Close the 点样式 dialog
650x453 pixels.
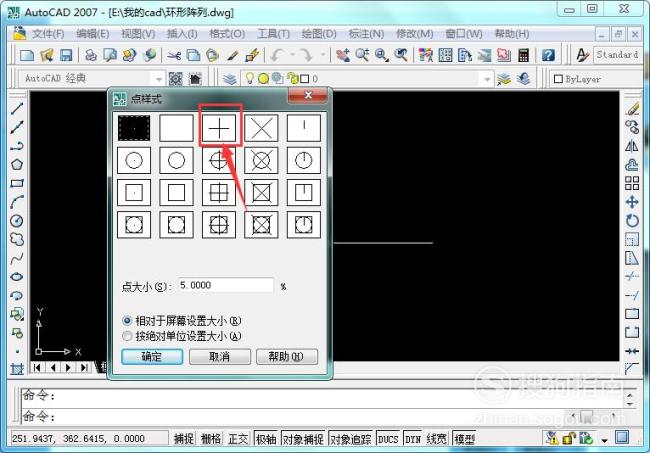coord(308,95)
